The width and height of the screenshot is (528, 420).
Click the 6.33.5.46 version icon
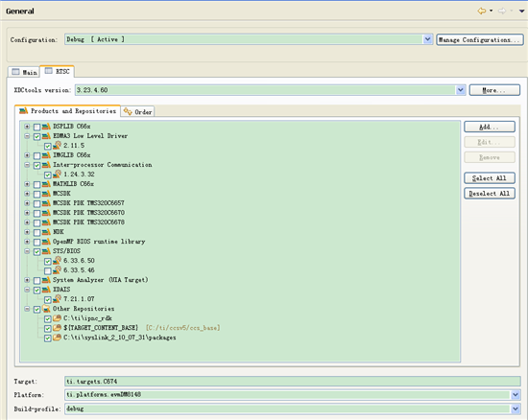(57, 270)
